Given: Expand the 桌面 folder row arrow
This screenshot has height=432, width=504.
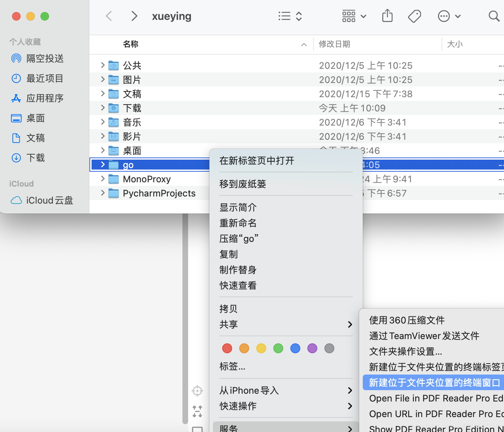Looking at the screenshot, I should 103,150.
